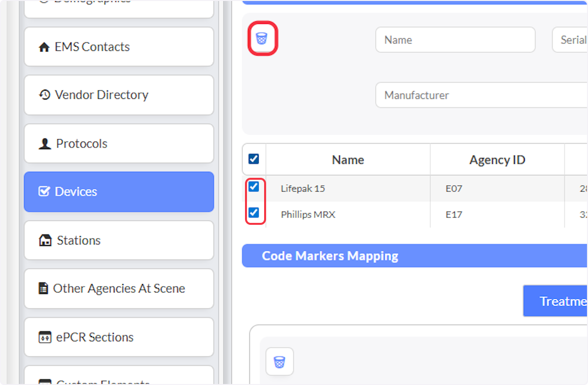This screenshot has height=385, width=588.
Task: Click the trash icon in Code Markers Mapping
Action: (x=279, y=362)
